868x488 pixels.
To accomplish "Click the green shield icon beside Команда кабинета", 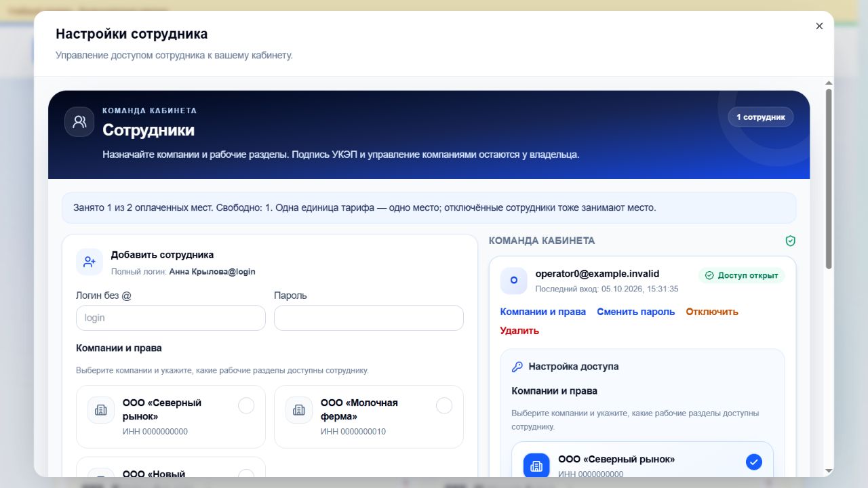I will [x=790, y=241].
